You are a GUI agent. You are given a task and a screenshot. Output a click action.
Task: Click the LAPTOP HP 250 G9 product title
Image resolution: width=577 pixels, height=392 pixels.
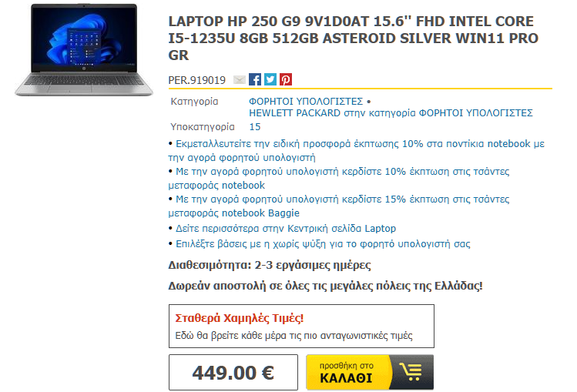(x=354, y=39)
